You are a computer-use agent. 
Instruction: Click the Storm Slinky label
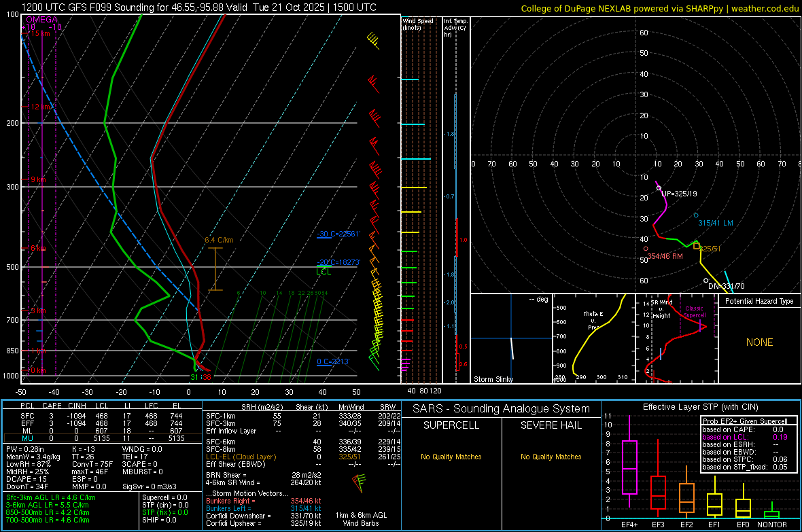(493, 379)
